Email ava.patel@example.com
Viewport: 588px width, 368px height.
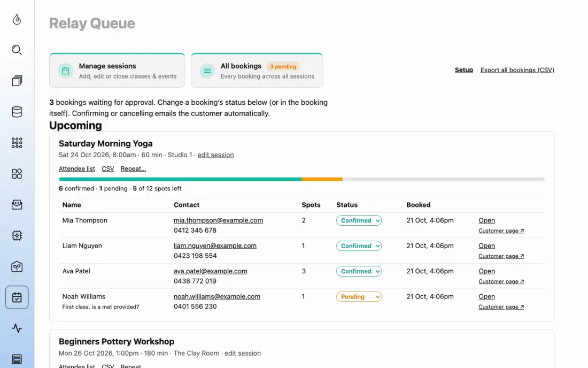click(x=211, y=271)
